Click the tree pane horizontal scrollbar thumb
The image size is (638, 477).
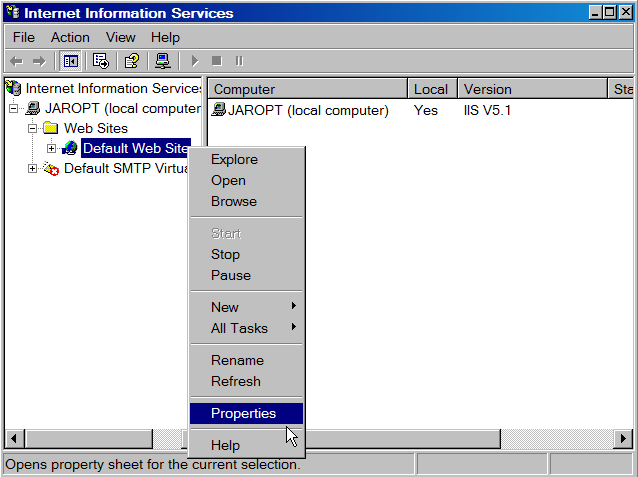click(x=89, y=439)
